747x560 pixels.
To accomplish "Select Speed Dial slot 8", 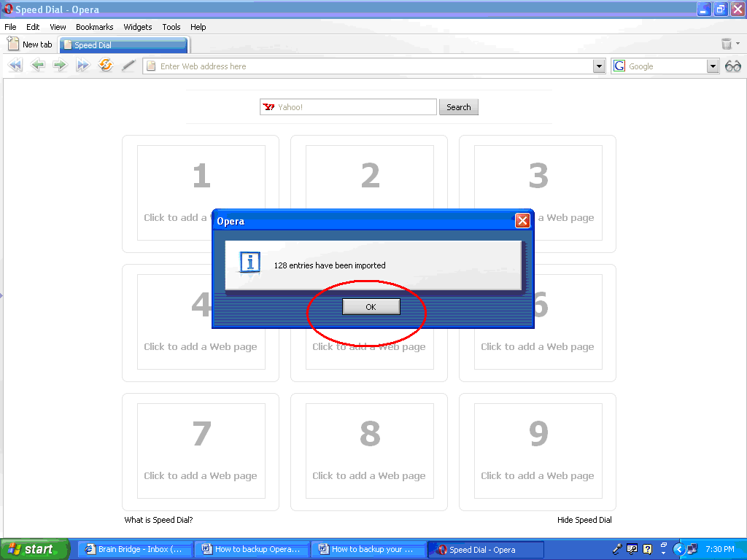I will pos(369,452).
